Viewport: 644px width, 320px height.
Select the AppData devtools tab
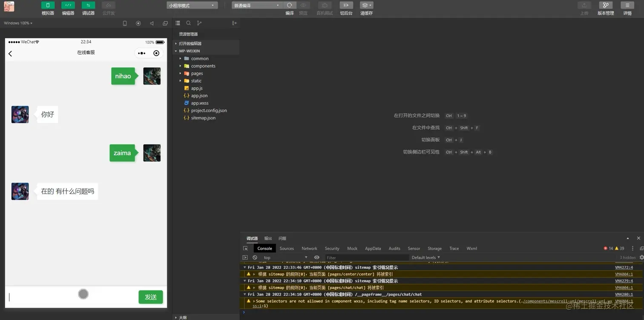click(x=373, y=249)
